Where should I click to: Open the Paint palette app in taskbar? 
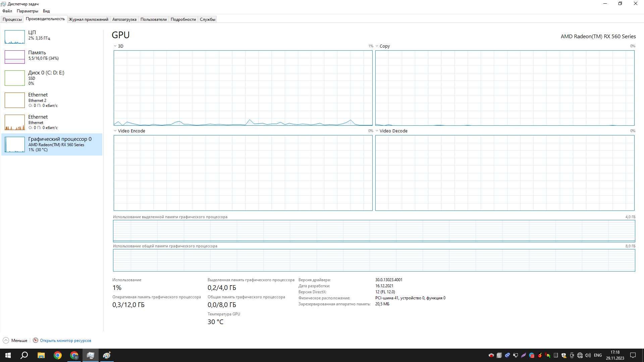(107, 355)
